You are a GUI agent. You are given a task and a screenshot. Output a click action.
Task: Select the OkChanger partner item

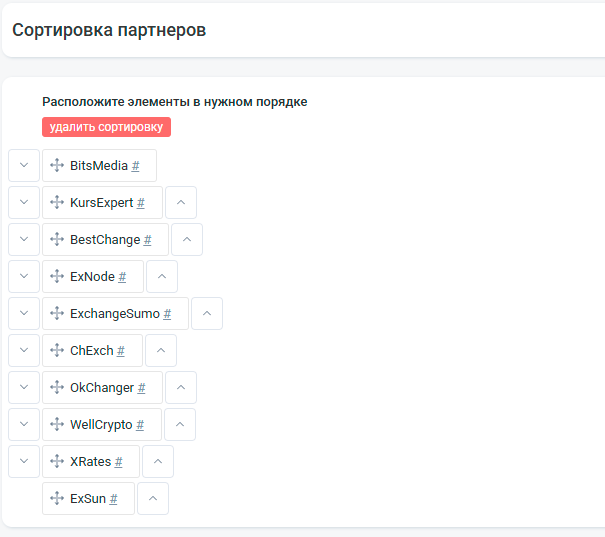point(102,388)
